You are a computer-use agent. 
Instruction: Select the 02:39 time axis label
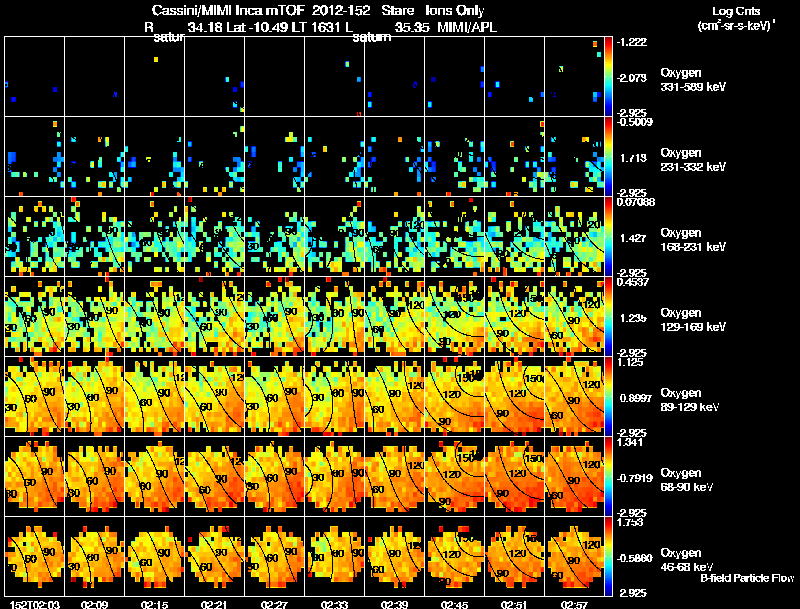394,604
